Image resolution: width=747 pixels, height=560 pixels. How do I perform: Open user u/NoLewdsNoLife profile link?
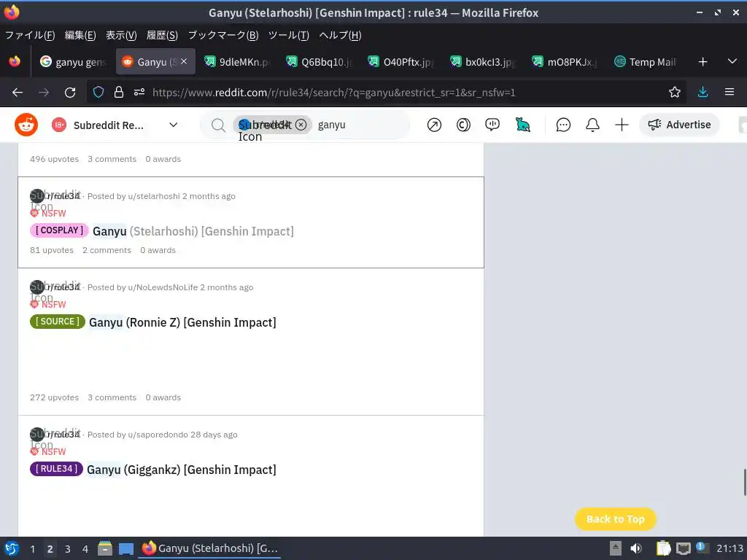coord(163,287)
